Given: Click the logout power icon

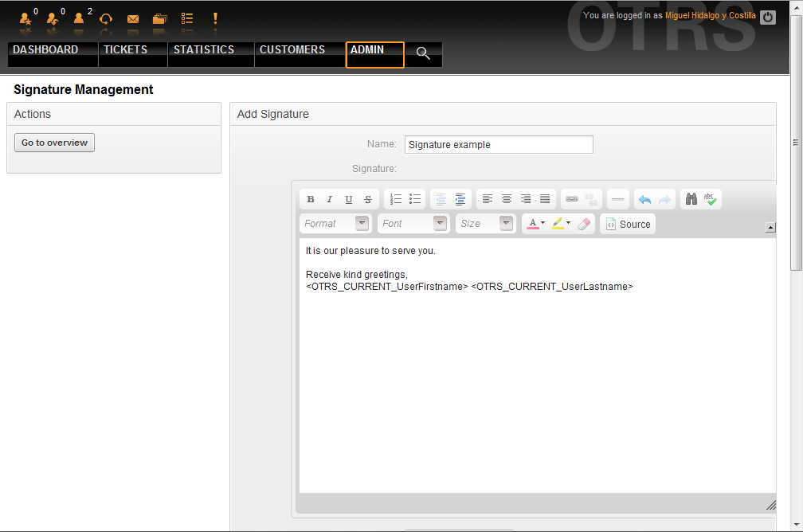Looking at the screenshot, I should click(767, 17).
